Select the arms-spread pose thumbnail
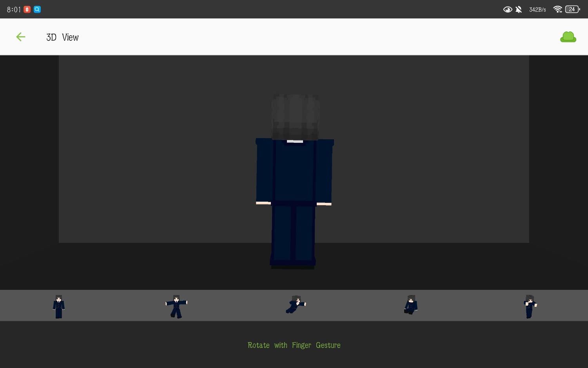Image resolution: width=588 pixels, height=368 pixels. (176, 306)
